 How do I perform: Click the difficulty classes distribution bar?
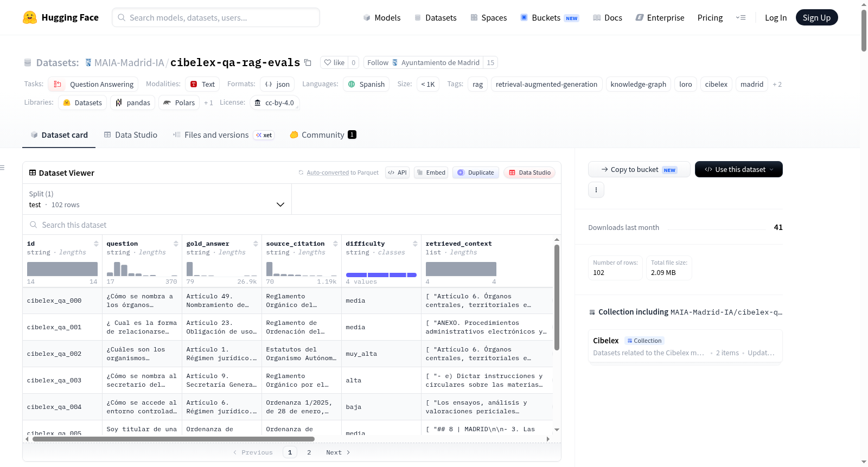coord(381,275)
